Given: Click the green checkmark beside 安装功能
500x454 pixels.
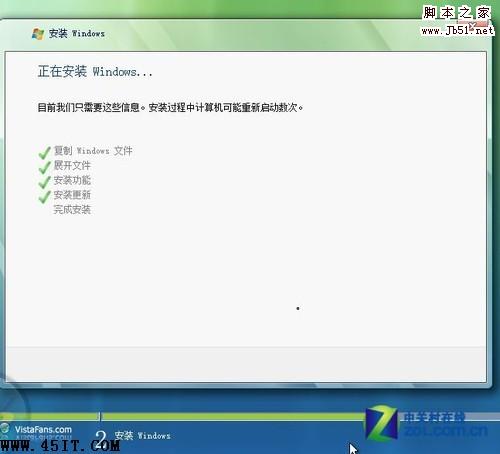Looking at the screenshot, I should pyautogui.click(x=44, y=182).
